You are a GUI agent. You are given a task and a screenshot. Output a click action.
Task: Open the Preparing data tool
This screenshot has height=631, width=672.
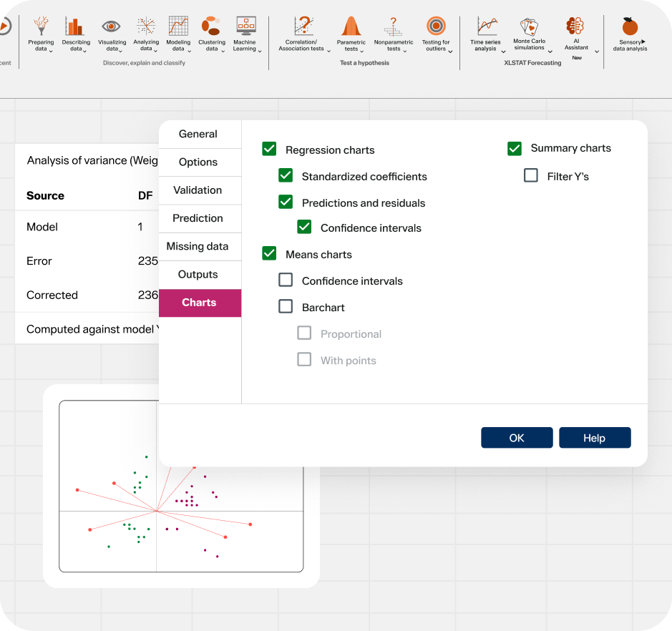(41, 26)
